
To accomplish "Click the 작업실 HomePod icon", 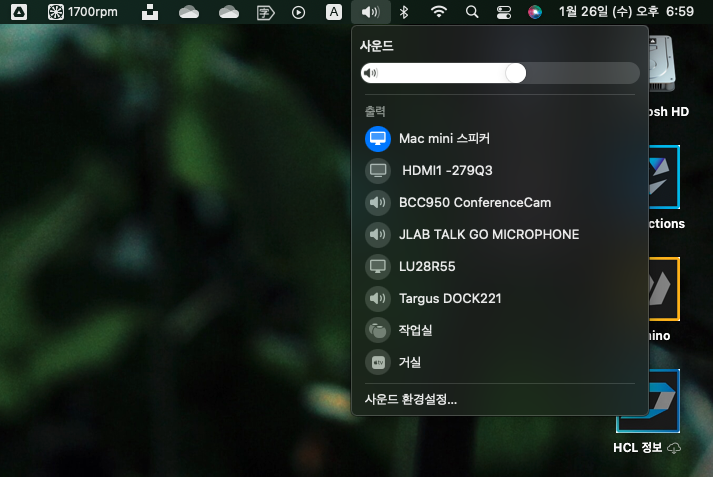I will [x=378, y=330].
